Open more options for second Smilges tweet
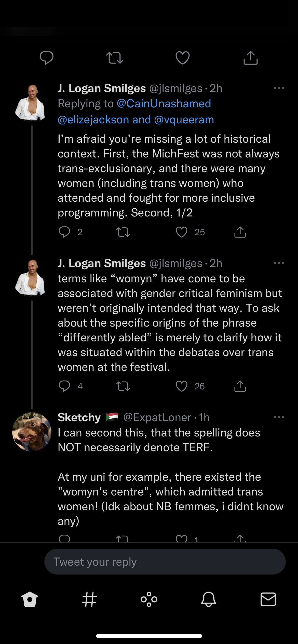 click(279, 263)
